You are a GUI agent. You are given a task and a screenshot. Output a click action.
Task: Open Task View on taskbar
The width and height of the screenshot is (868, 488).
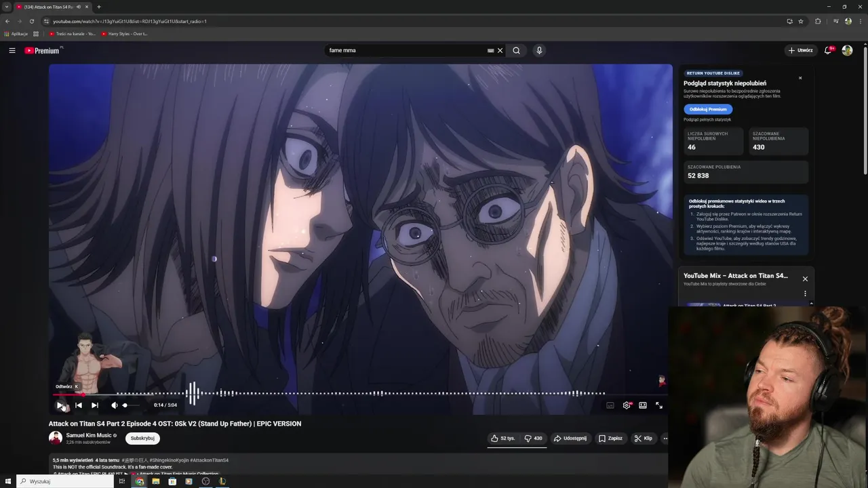[122, 481]
